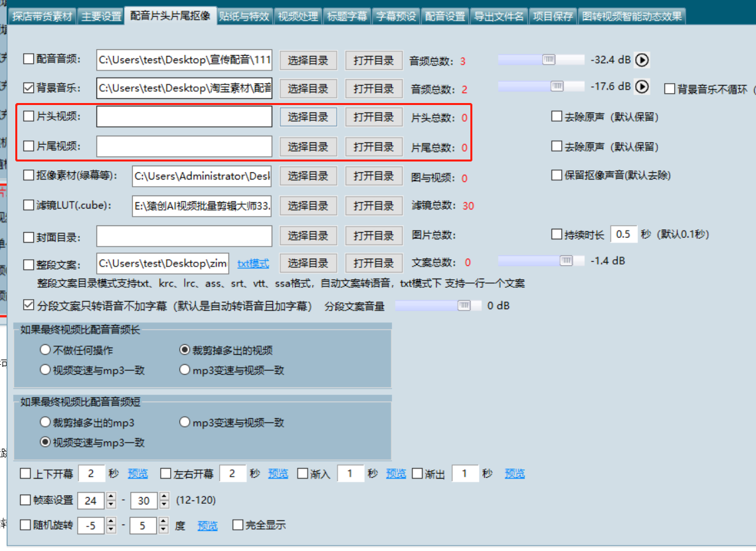This screenshot has height=551, width=756.
Task: Click 选择目录 for 片头视频
Action: tap(308, 117)
